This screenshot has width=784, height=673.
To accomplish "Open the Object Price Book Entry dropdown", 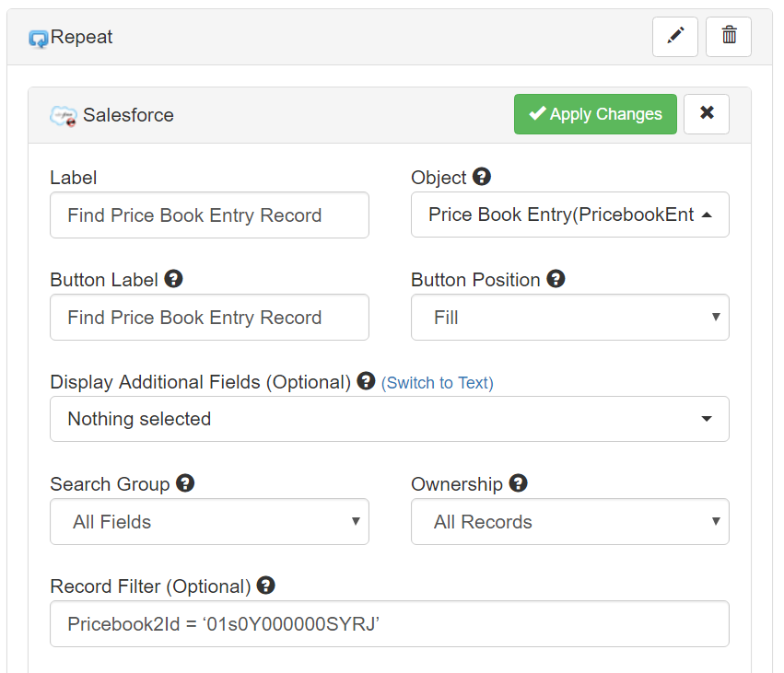I will click(570, 215).
